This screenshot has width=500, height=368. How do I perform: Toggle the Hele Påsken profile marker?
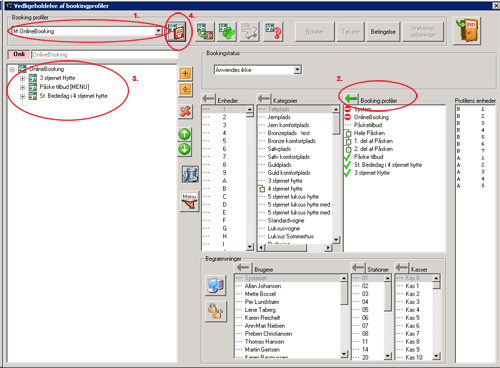click(348, 133)
